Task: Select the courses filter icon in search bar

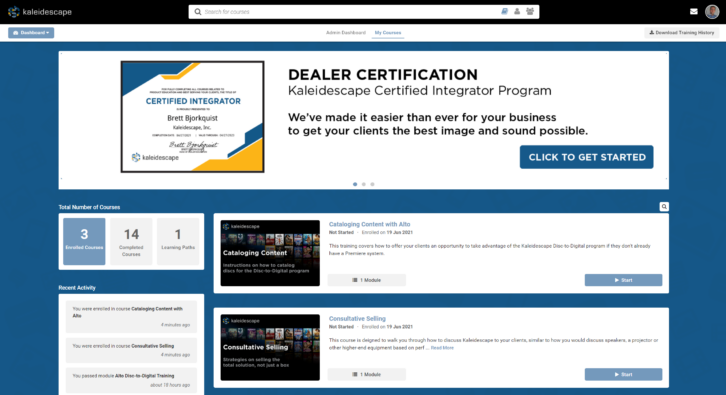Action: click(x=504, y=12)
